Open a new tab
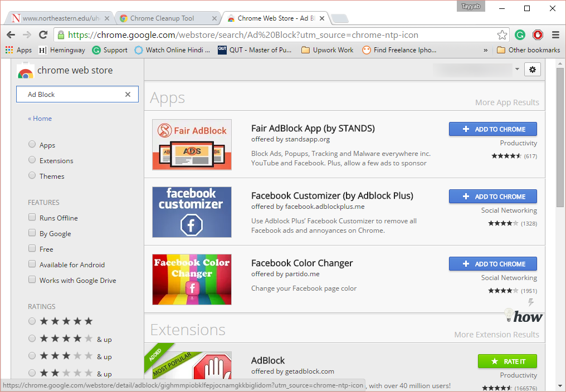The height and width of the screenshot is (392, 566). pyautogui.click(x=340, y=18)
